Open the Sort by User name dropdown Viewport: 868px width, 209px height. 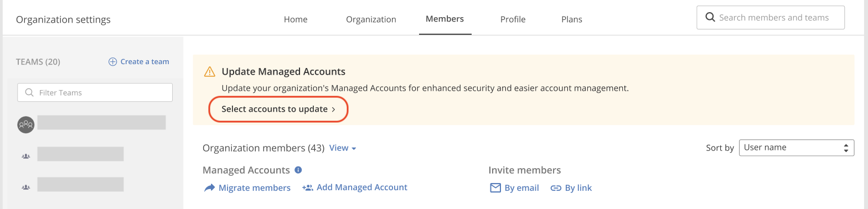point(797,148)
